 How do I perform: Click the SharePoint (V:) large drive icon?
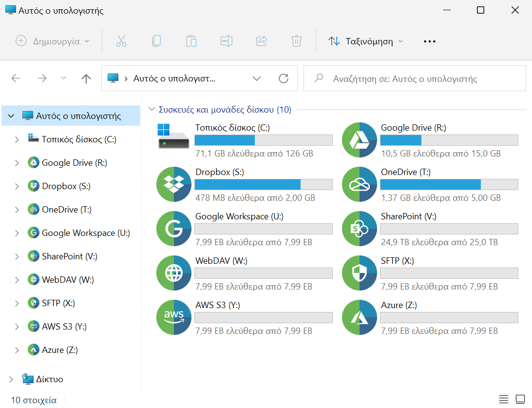tap(360, 229)
